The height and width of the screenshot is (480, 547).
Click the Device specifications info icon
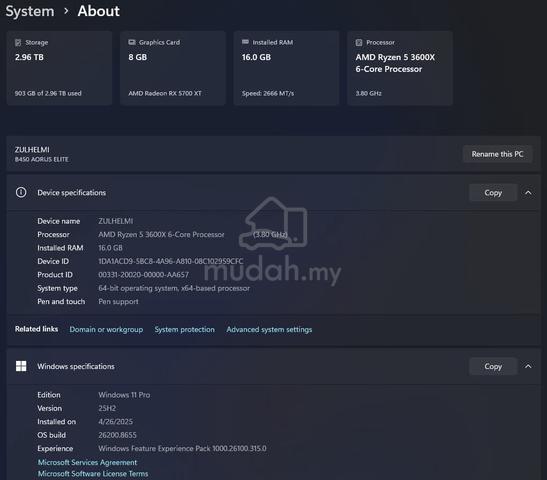21,193
